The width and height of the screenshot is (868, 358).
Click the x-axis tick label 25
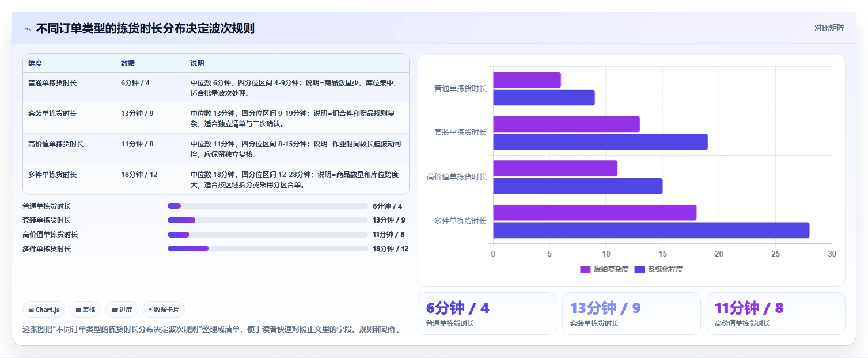click(x=775, y=254)
